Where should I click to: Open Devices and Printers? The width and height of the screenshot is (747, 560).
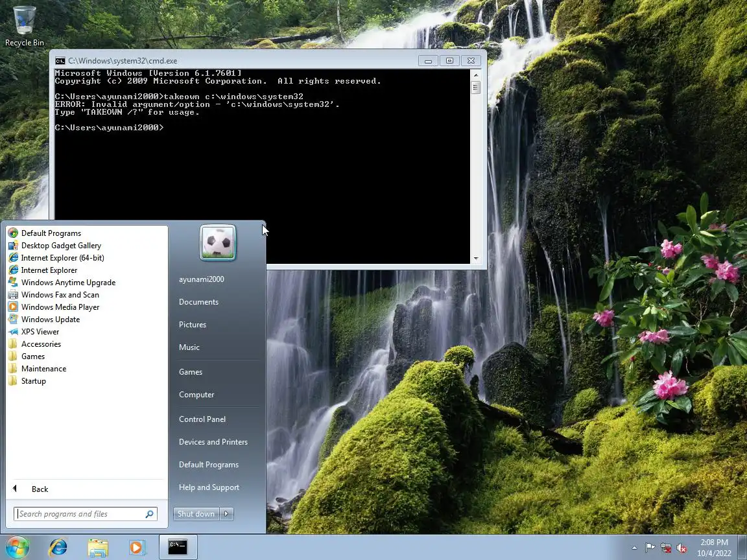[x=213, y=442]
